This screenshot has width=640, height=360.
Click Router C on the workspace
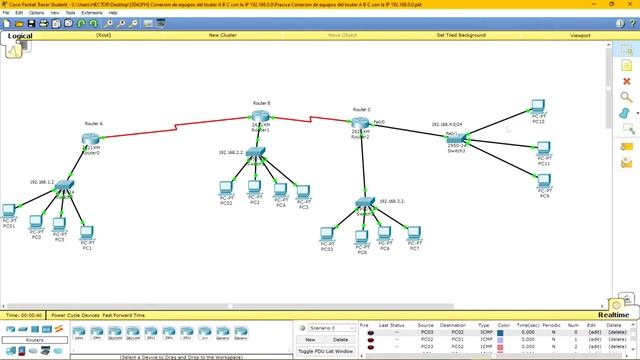coord(360,123)
